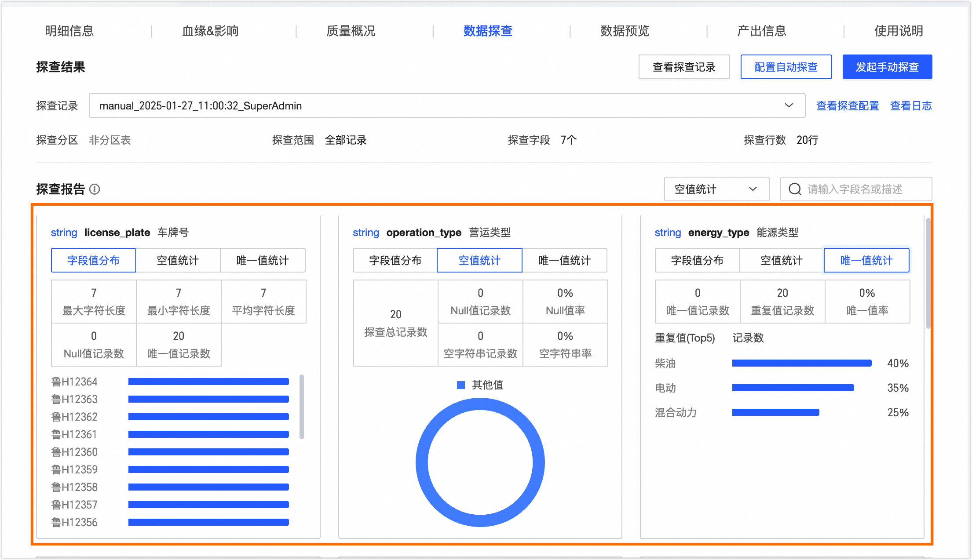Open the 空值统计 filter dropdown
The image size is (972, 560).
[x=716, y=189]
